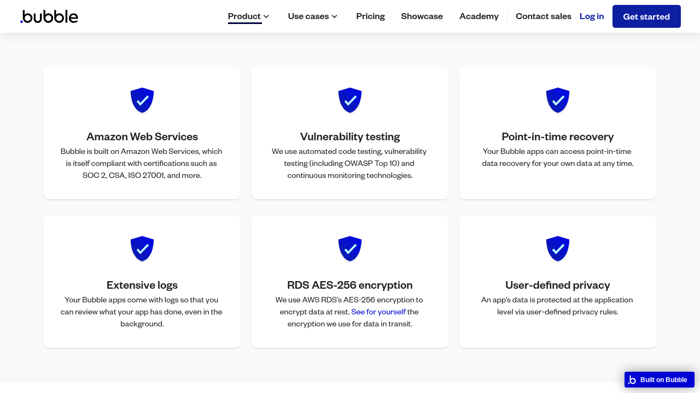Open the Showcase page
This screenshot has height=393, width=700.
422,16
